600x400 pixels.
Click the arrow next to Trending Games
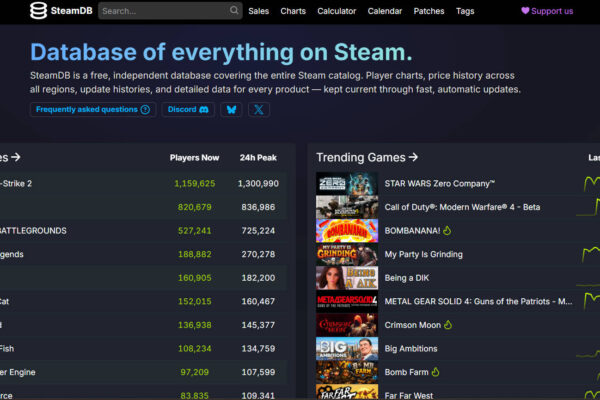coord(413,157)
